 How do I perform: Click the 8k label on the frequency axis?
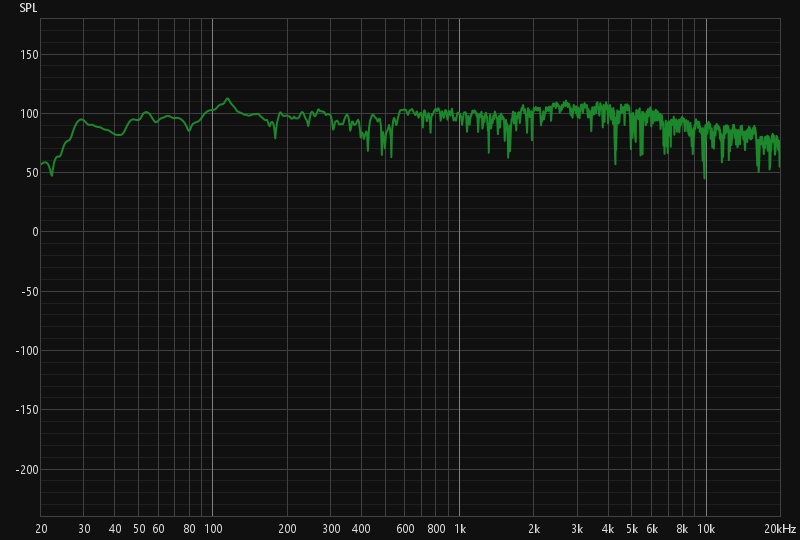pyautogui.click(x=682, y=529)
